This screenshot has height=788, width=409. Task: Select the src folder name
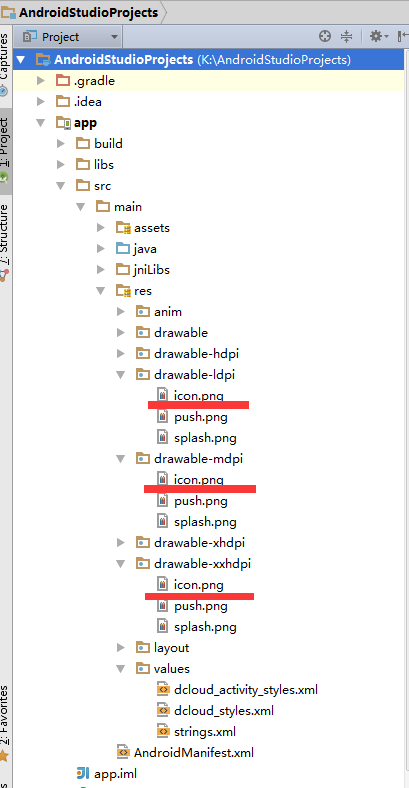click(103, 186)
